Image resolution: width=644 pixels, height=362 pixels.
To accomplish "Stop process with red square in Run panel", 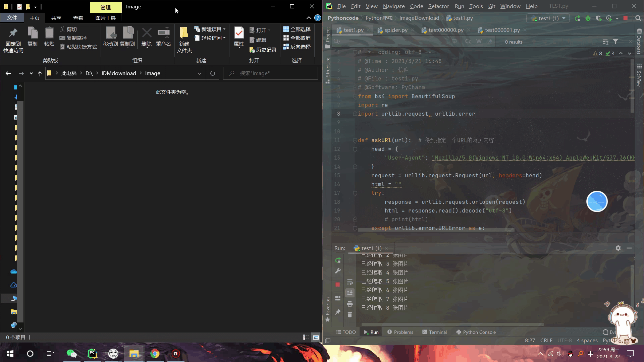I will click(x=338, y=285).
